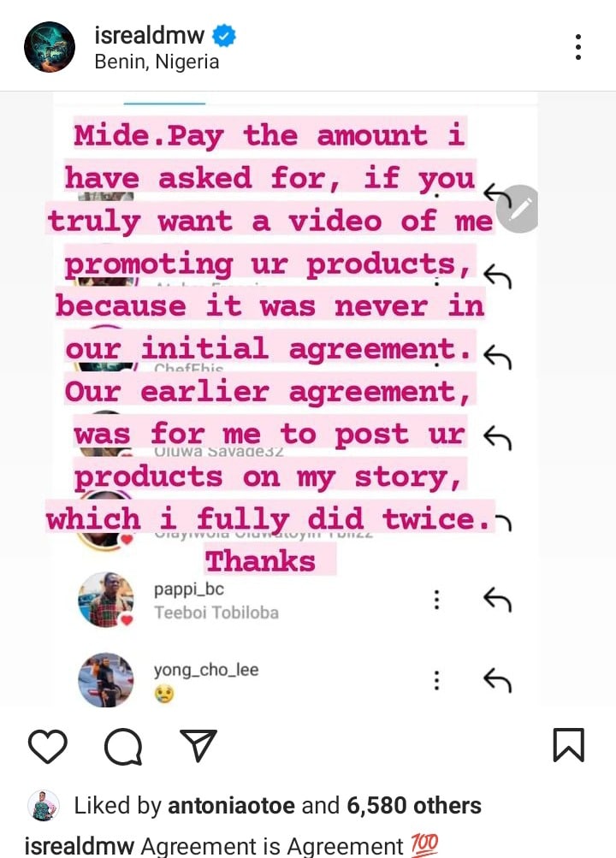Screen dimensions: 616x858
Task: Open yong_cho_lee's profile picture
Action: (106, 680)
